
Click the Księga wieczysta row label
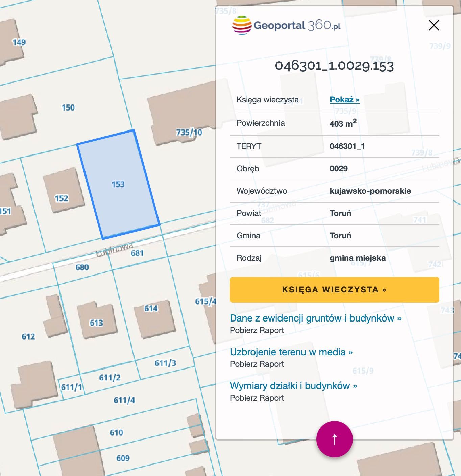pyautogui.click(x=268, y=100)
